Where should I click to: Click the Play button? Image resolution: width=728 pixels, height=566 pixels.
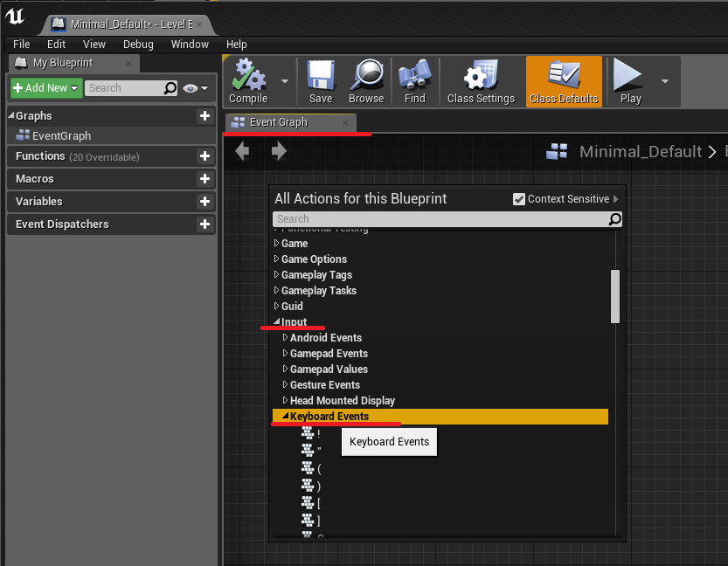tap(630, 81)
